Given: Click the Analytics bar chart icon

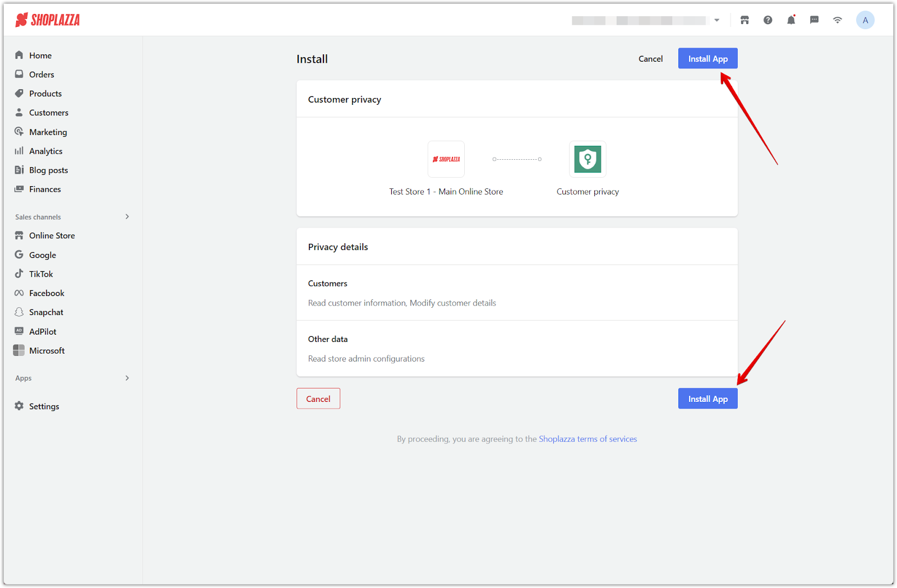Looking at the screenshot, I should click(x=19, y=151).
